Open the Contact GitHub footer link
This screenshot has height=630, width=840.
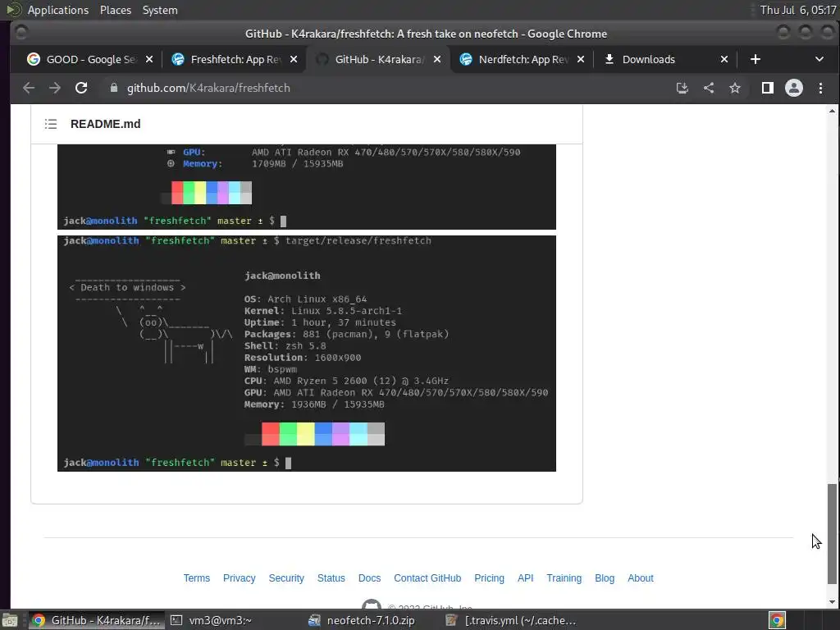(427, 578)
